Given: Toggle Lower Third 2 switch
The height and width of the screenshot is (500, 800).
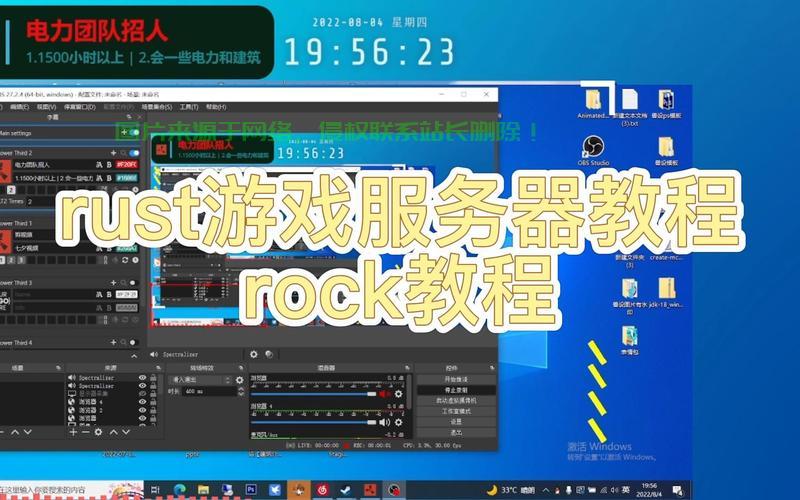Looking at the screenshot, I should pos(134,153).
